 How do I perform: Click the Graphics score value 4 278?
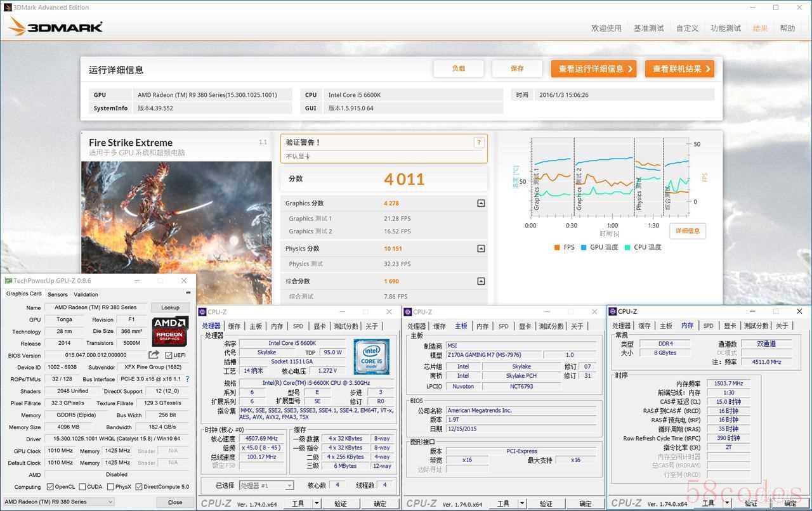pos(391,204)
